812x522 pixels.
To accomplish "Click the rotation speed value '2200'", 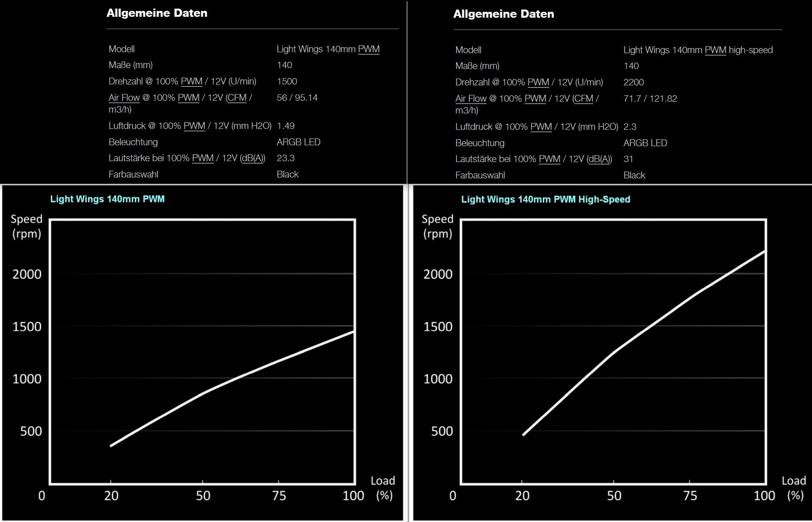I will [x=634, y=82].
